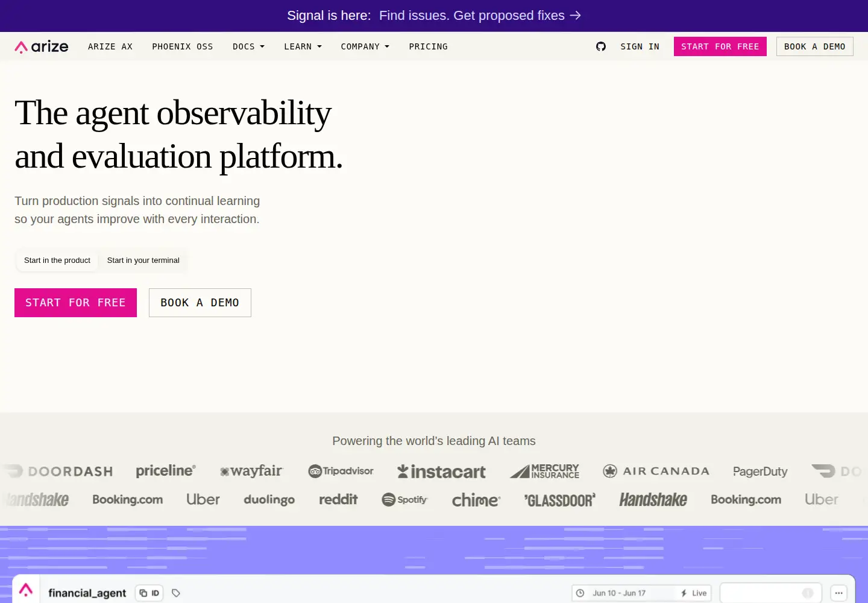
Task: Click the search field in dashboard preview
Action: (x=770, y=593)
